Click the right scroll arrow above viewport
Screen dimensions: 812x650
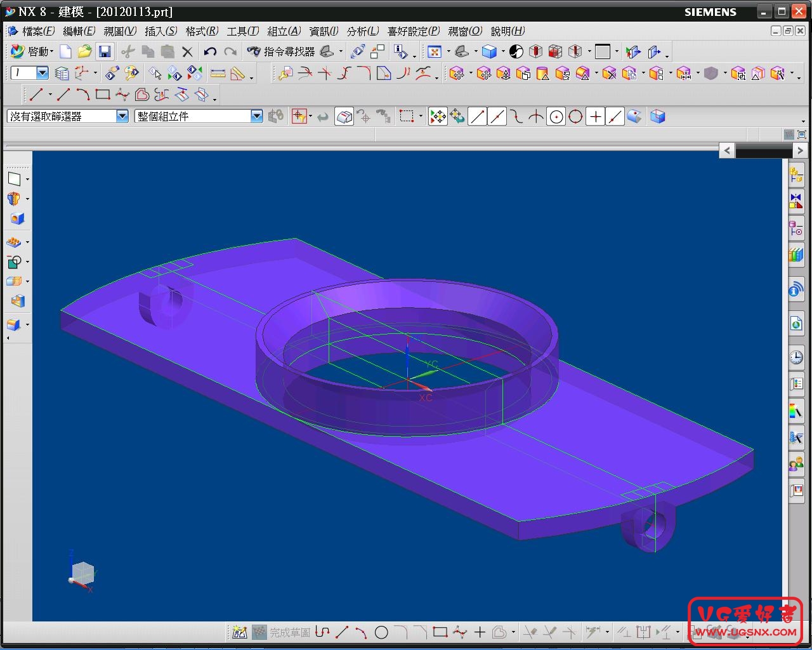800,150
